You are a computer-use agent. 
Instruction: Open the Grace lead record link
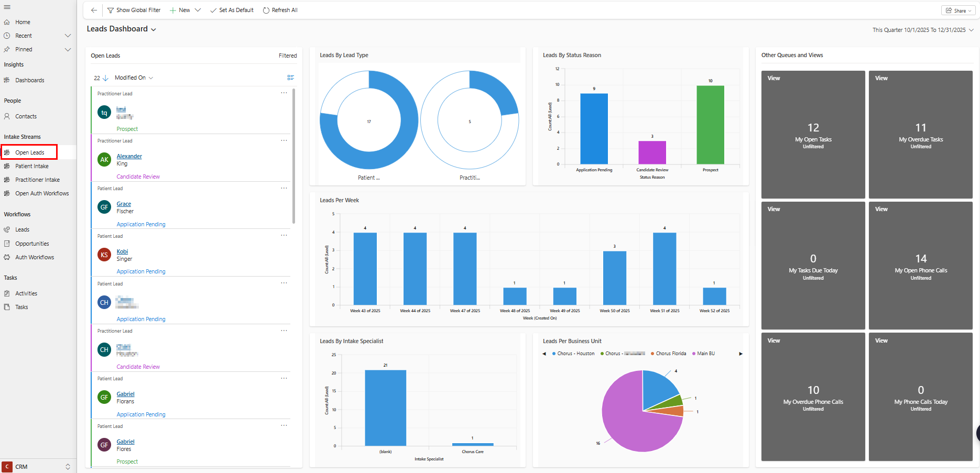(124, 204)
